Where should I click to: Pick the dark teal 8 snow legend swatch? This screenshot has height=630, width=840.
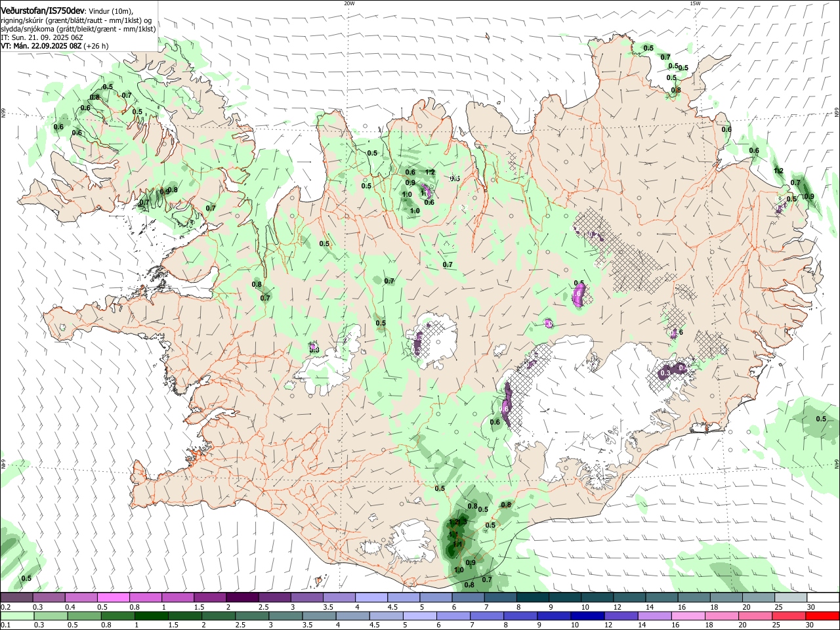tap(532, 598)
